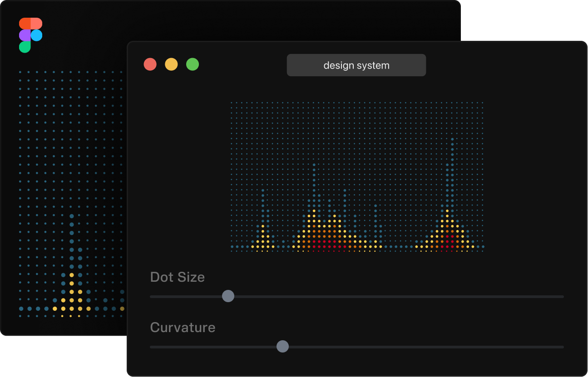588x377 pixels.
Task: Click the yellow dot peak in the chart
Action: tap(313, 212)
